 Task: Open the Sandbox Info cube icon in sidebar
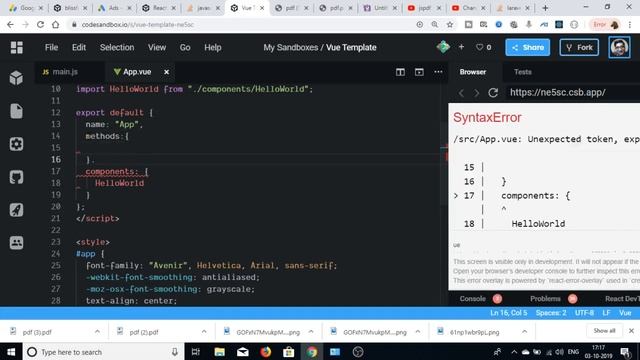16,78
